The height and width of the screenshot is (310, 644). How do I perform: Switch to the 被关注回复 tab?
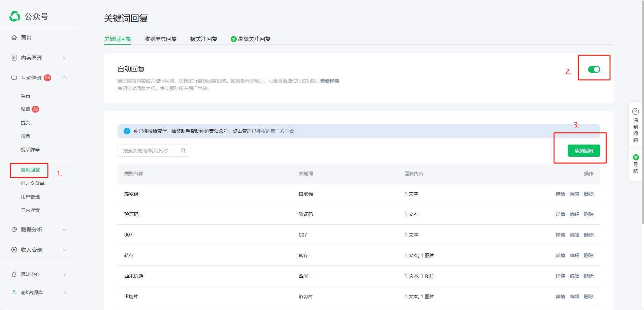click(x=204, y=39)
